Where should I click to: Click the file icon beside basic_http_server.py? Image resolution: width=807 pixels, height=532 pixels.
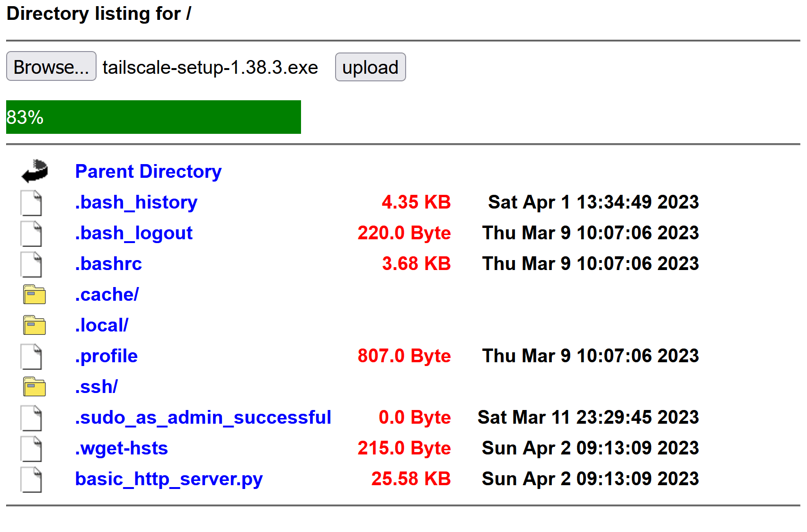[31, 479]
